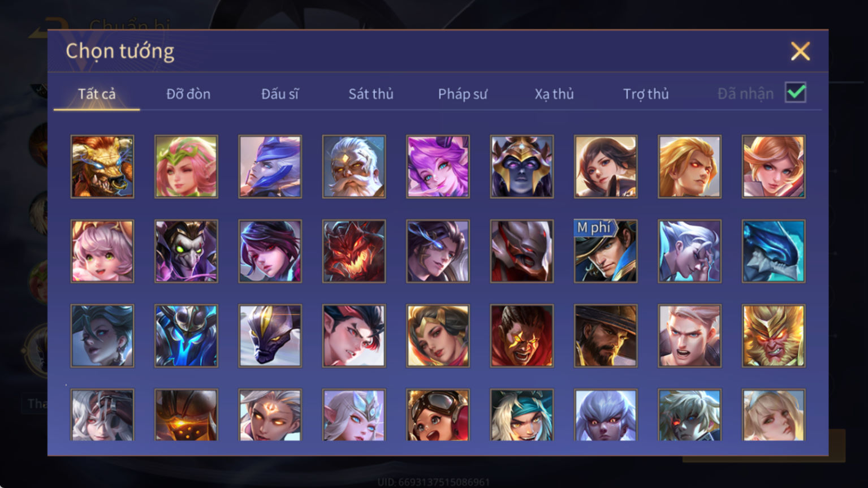Switch to the Đỡ đòn tab
The width and height of the screenshot is (868, 488).
188,94
